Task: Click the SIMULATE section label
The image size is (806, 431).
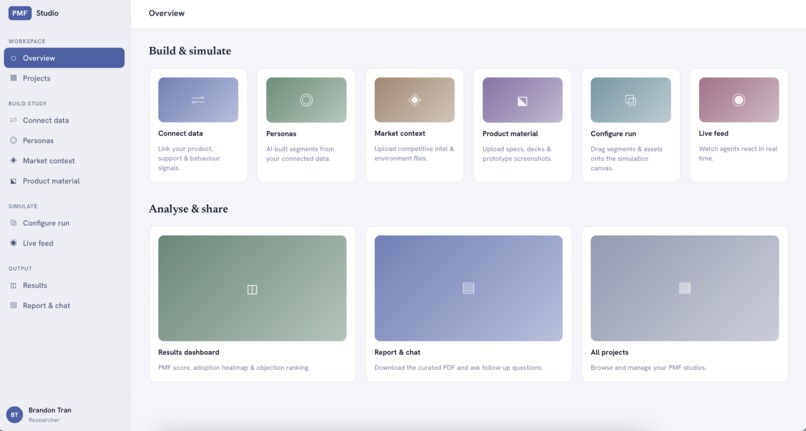Action: (23, 206)
